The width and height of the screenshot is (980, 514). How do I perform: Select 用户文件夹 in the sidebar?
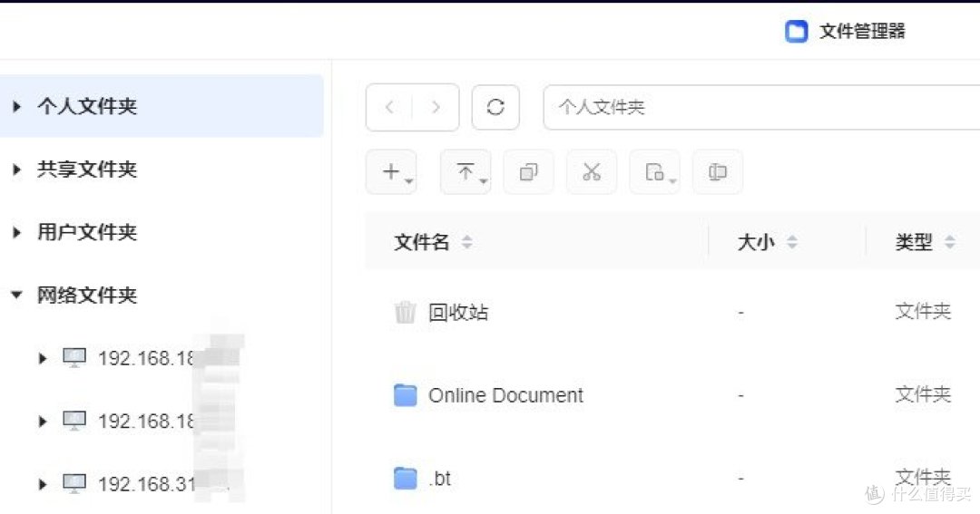[x=87, y=232]
